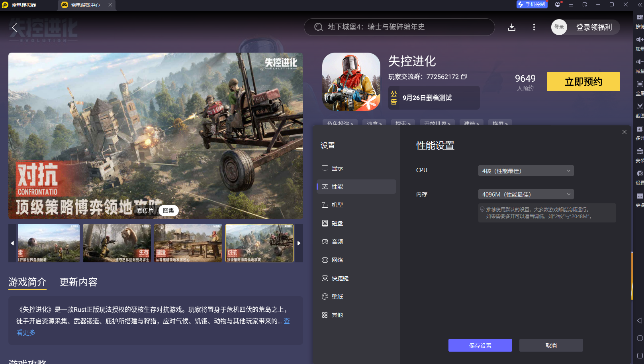Image resolution: width=644 pixels, height=364 pixels.
Task: Click the yellow 立即预约 button
Action: click(x=583, y=82)
